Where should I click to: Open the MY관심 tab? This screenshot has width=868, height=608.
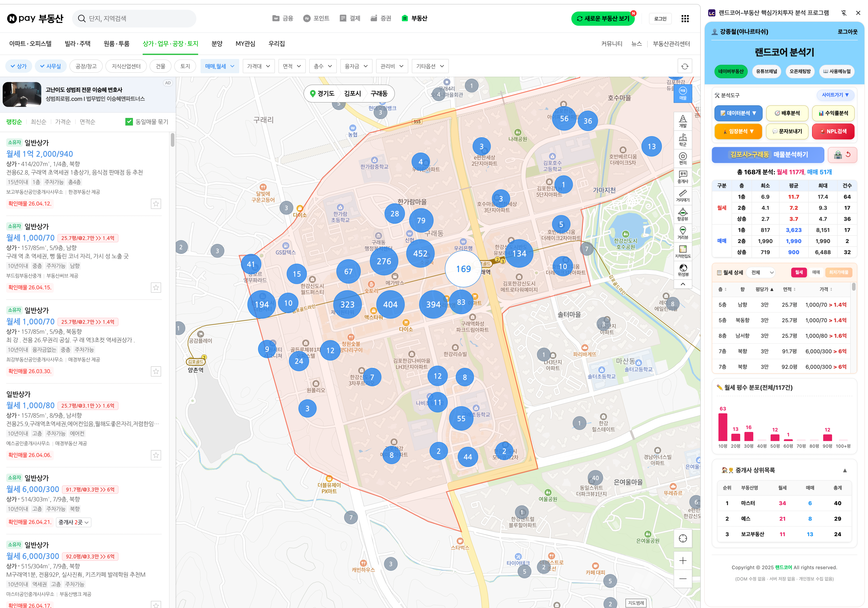tap(245, 44)
